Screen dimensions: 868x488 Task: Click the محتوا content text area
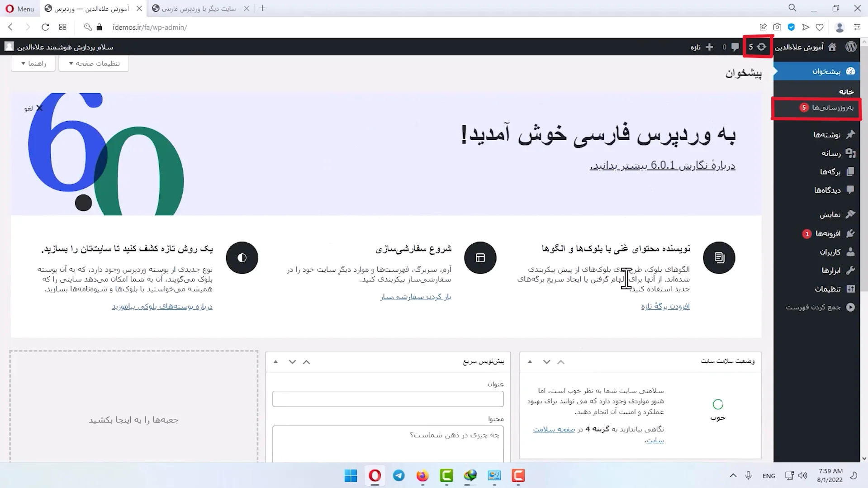click(388, 444)
